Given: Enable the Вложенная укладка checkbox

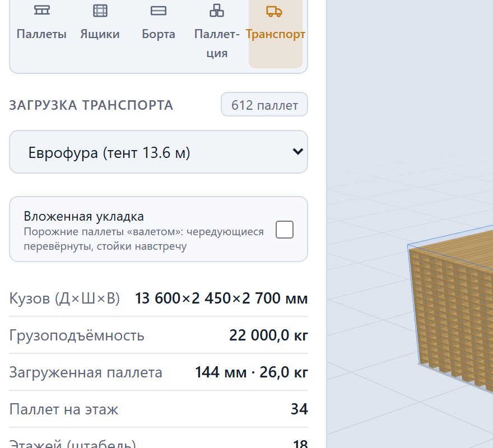Looking at the screenshot, I should [x=285, y=230].
